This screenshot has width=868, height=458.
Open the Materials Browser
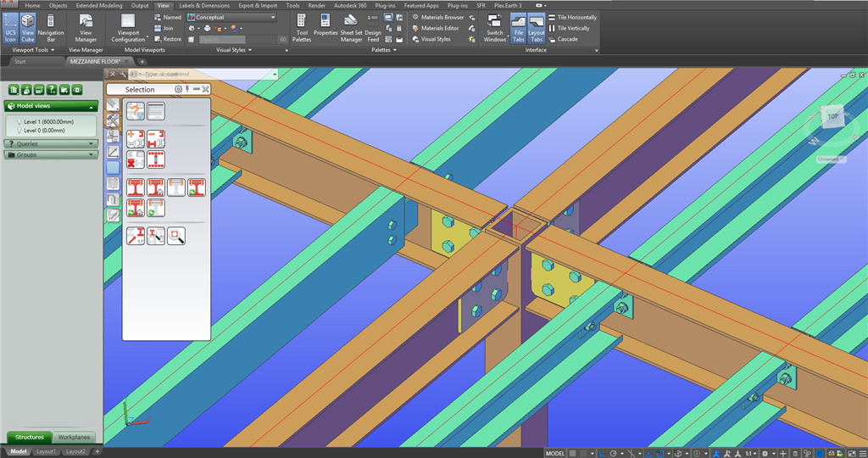pos(437,17)
